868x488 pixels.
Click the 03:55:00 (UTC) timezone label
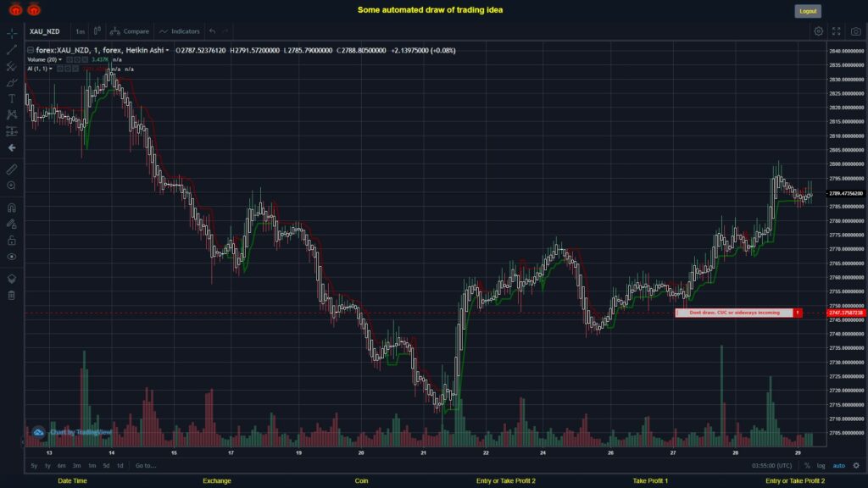pos(771,466)
